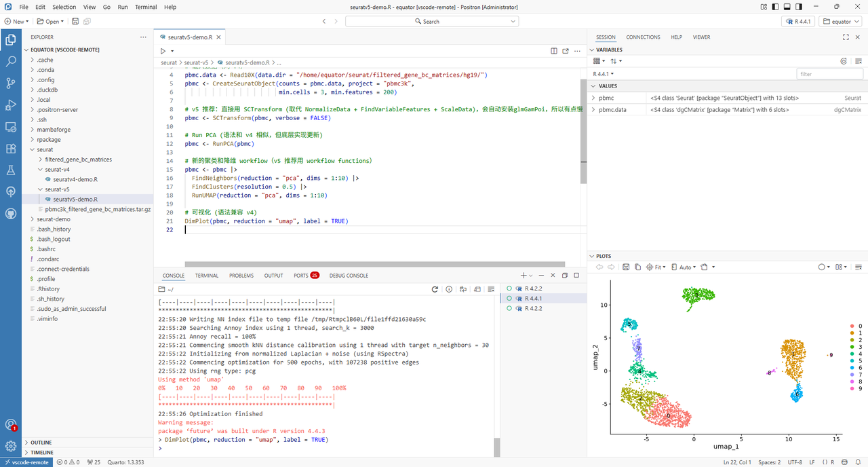Maximize the session panel
Image resolution: width=868 pixels, height=467 pixels.
[846, 37]
